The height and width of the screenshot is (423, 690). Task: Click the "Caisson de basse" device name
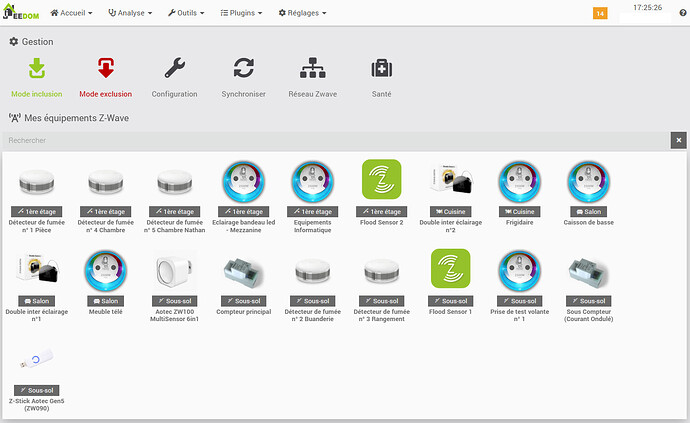[588, 222]
